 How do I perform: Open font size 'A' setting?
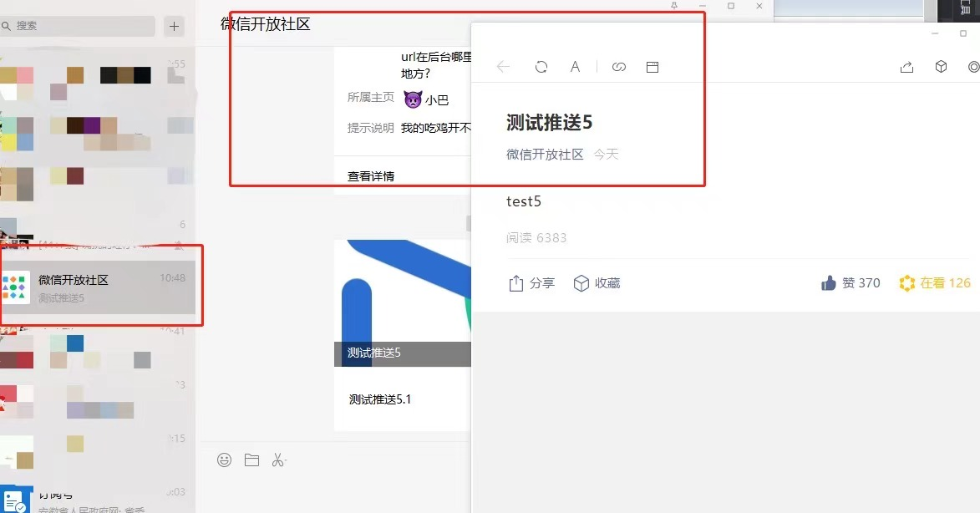point(575,67)
